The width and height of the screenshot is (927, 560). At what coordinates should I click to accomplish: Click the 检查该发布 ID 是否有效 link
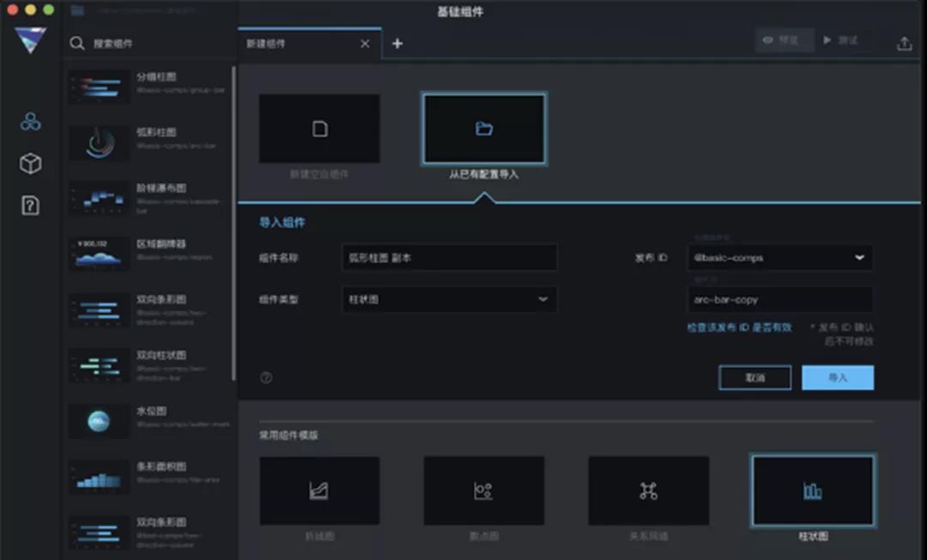(x=739, y=328)
